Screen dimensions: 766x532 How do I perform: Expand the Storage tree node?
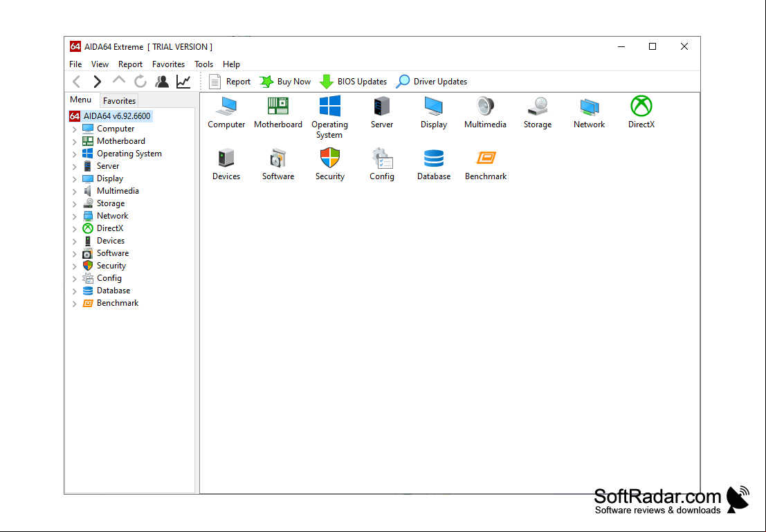click(74, 203)
